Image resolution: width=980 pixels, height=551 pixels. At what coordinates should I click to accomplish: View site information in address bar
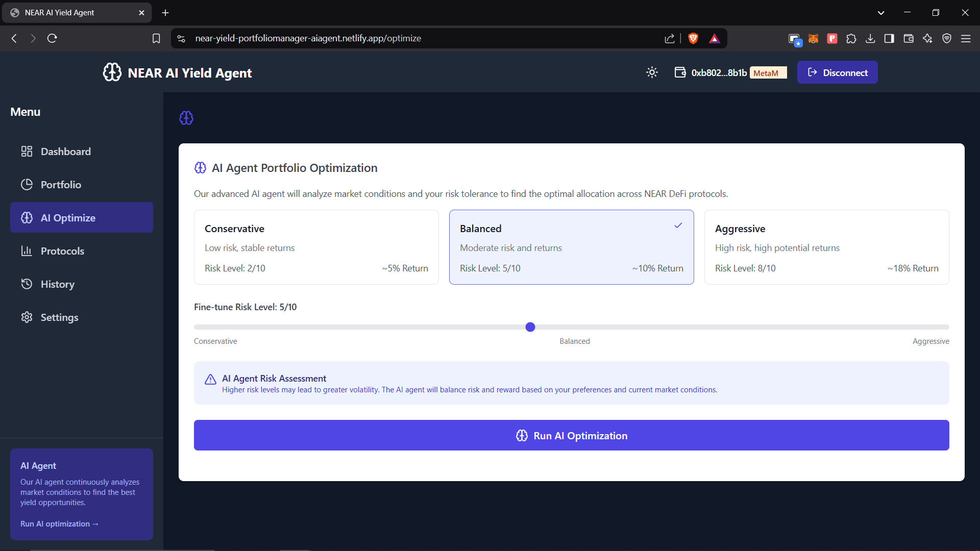pyautogui.click(x=181, y=38)
